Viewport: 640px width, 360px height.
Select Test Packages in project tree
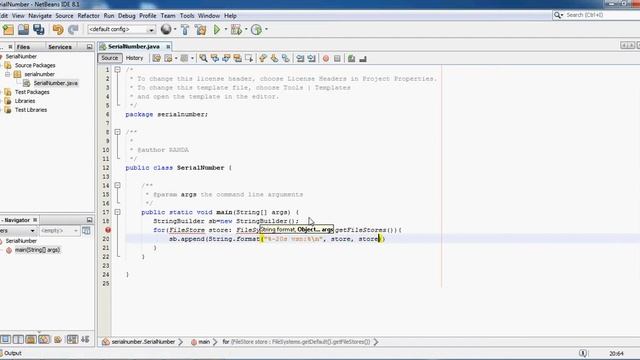tap(32, 92)
